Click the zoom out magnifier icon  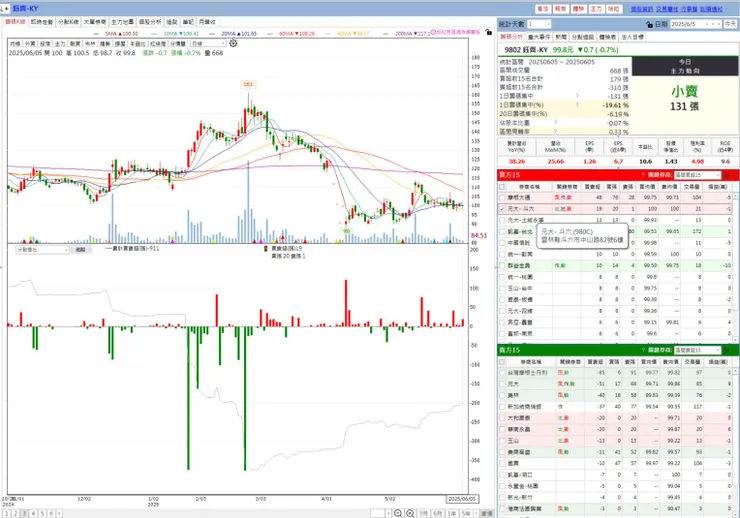398,513
